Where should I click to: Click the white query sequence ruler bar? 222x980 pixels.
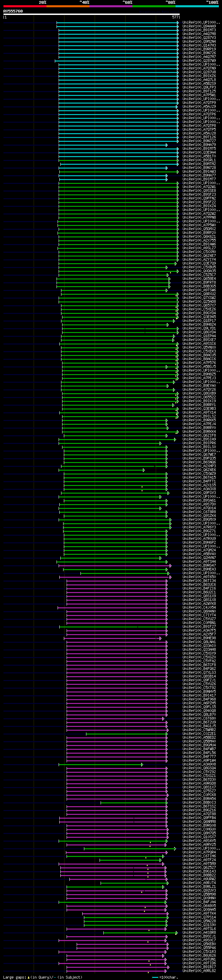(92, 14)
